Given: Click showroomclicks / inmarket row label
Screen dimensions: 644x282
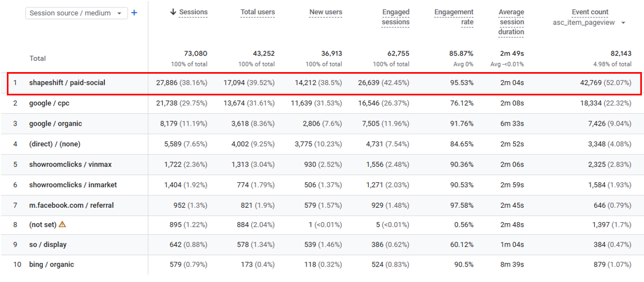Looking at the screenshot, I should point(73,184).
